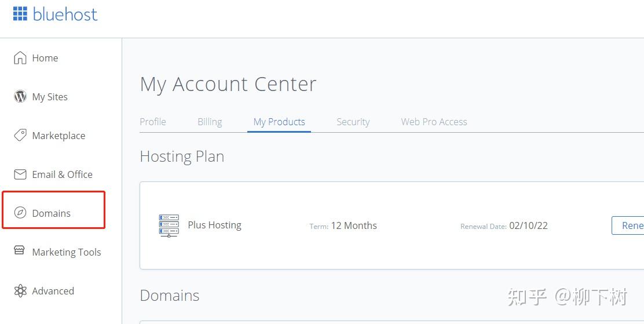Navigate to Marketing Tools menu item

pos(67,252)
